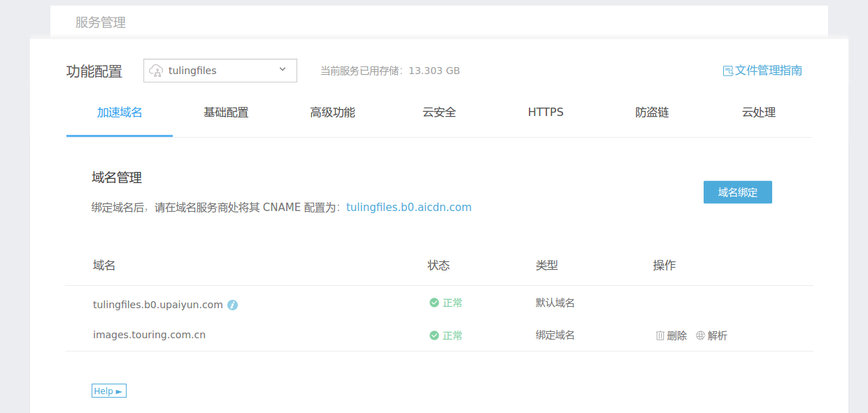Click the CNAME link tulingfiles.b0.aicdn.com
Image resolution: width=868 pixels, height=413 pixels.
(x=410, y=207)
